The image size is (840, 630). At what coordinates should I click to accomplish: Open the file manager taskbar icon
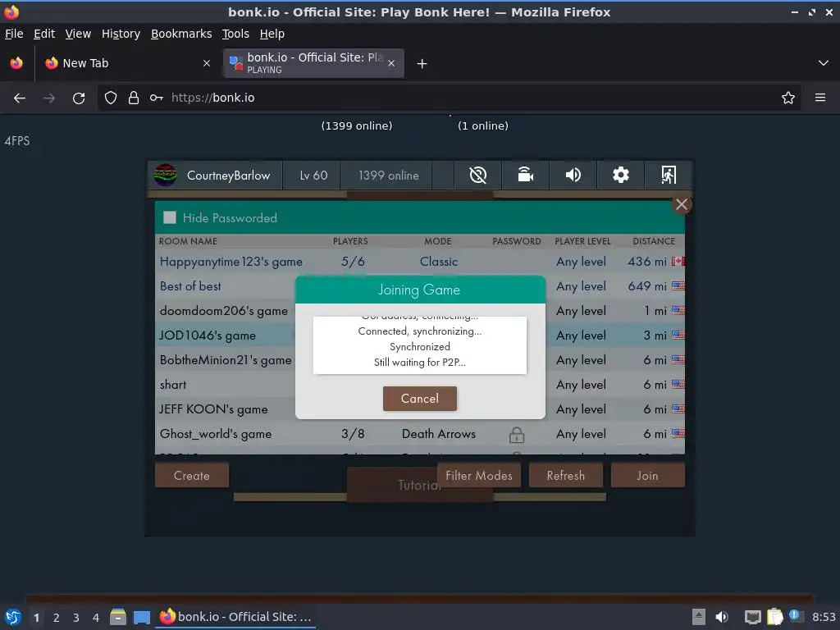(118, 617)
